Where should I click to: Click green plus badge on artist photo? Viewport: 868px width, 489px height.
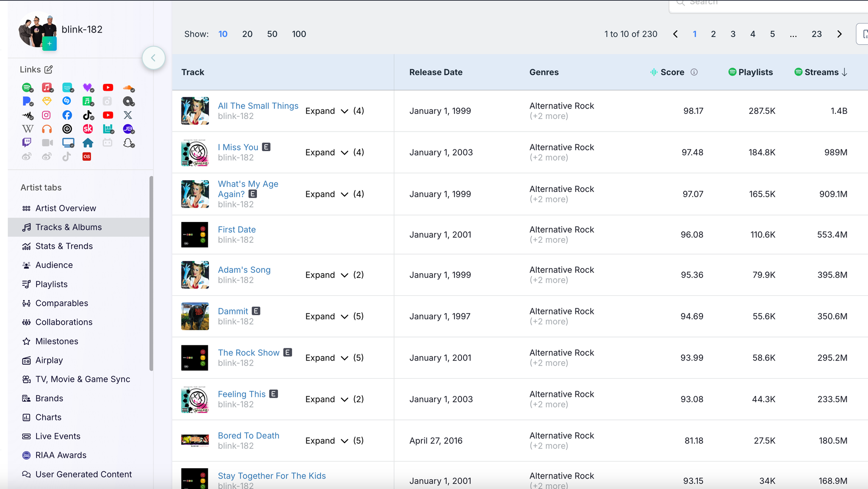(49, 44)
